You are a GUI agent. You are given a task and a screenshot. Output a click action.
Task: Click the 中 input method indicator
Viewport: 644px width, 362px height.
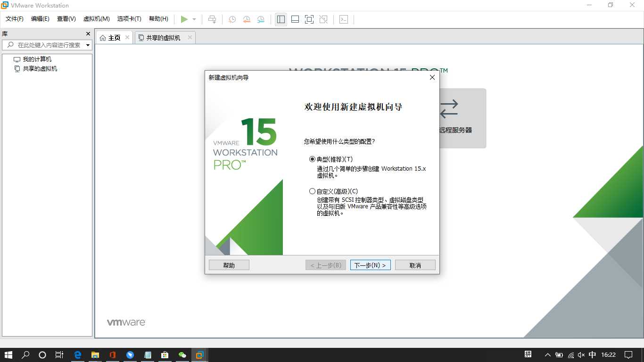(x=593, y=355)
